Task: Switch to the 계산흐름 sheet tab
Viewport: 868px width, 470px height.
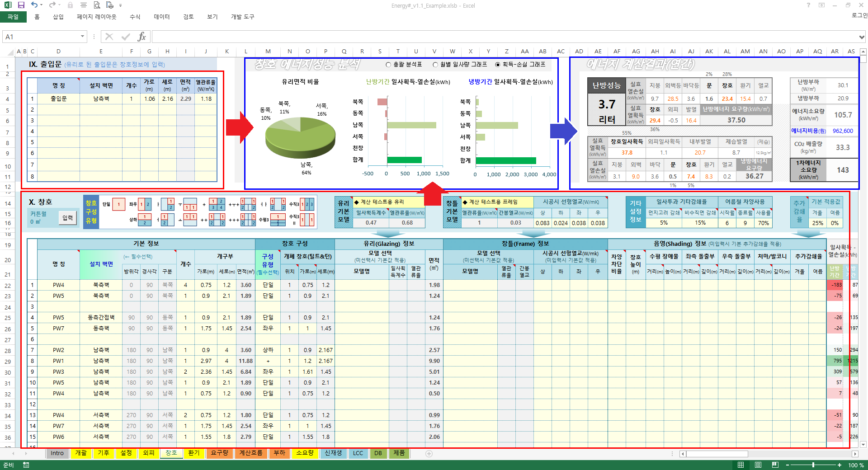Action: tap(250, 453)
